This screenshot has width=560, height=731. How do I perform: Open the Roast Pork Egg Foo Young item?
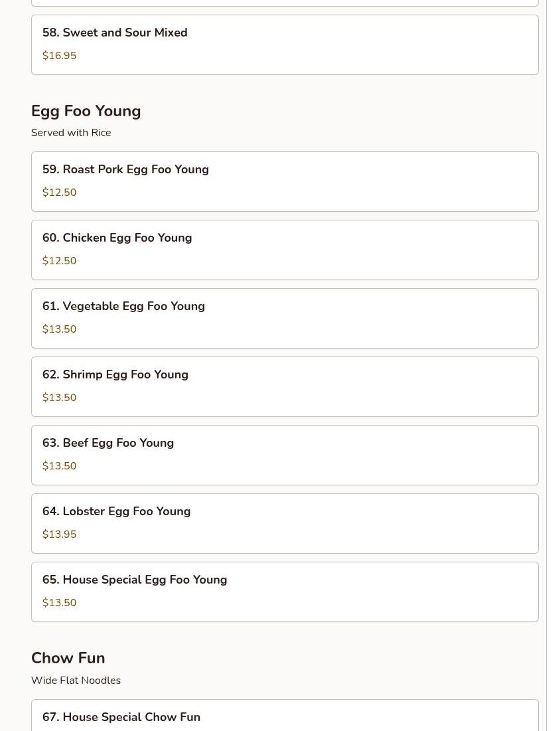tap(125, 169)
